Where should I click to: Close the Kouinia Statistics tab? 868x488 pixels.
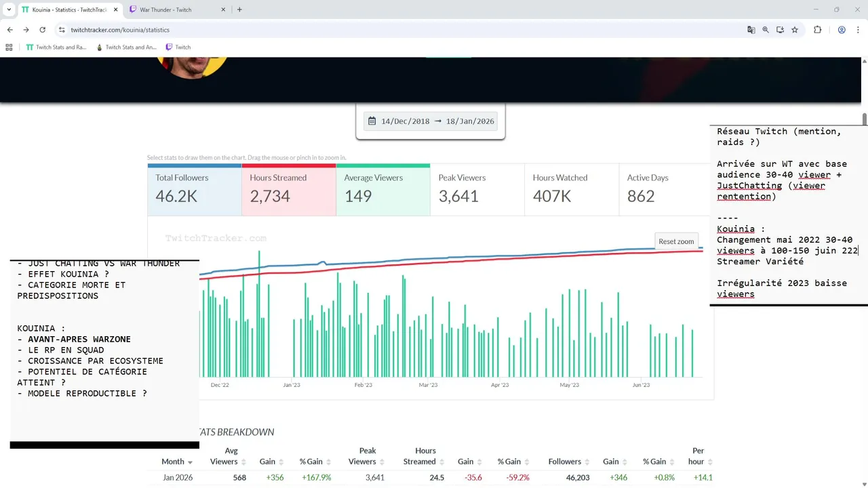(115, 9)
